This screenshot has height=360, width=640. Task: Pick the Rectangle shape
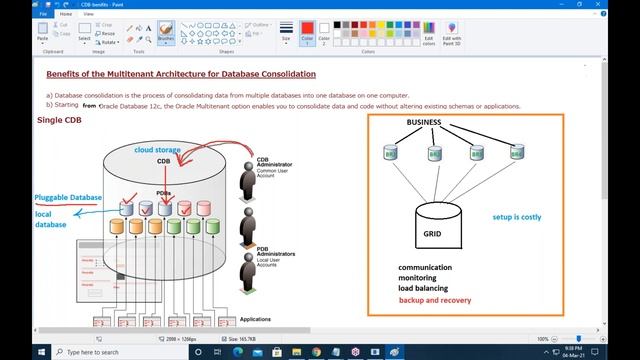pos(208,25)
